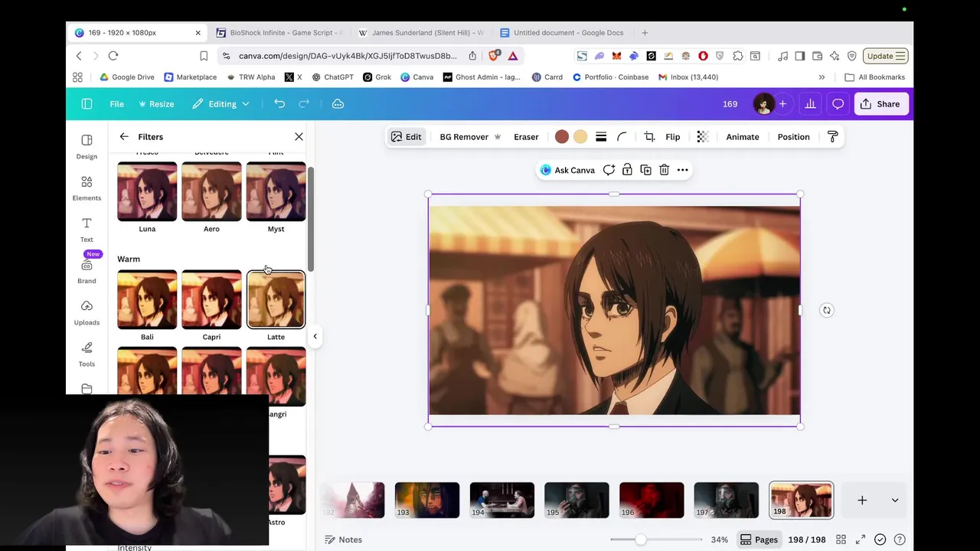Screen dimensions: 980x551
Task: Delete the selected image
Action: point(664,170)
